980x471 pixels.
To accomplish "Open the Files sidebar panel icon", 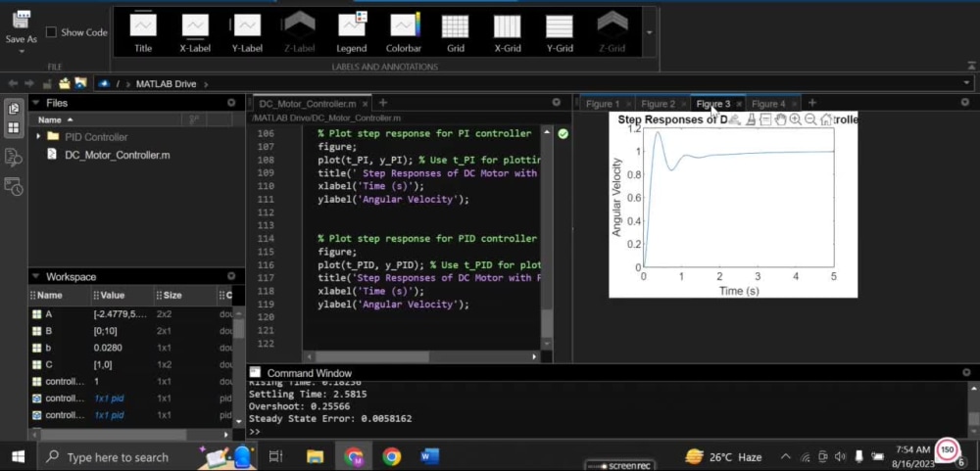I will [x=13, y=109].
